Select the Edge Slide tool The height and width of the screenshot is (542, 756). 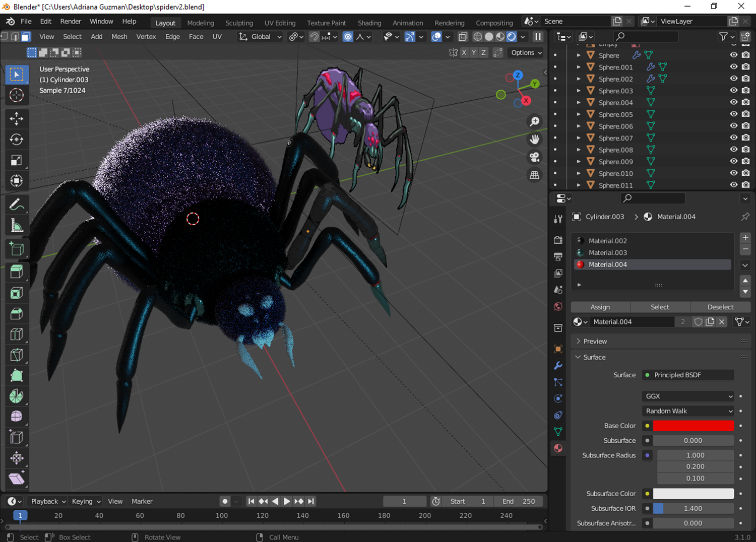pyautogui.click(x=16, y=437)
